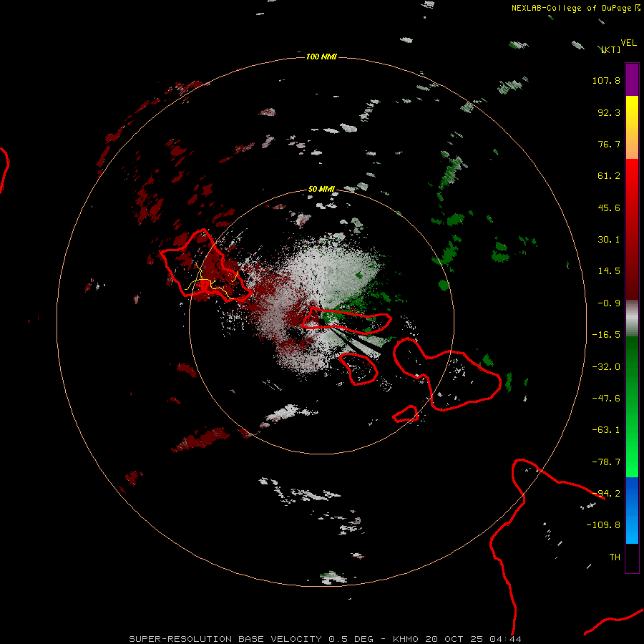This screenshot has width=644, height=644.
Task: Click the -94.2 velocity scale value
Action: click(606, 494)
